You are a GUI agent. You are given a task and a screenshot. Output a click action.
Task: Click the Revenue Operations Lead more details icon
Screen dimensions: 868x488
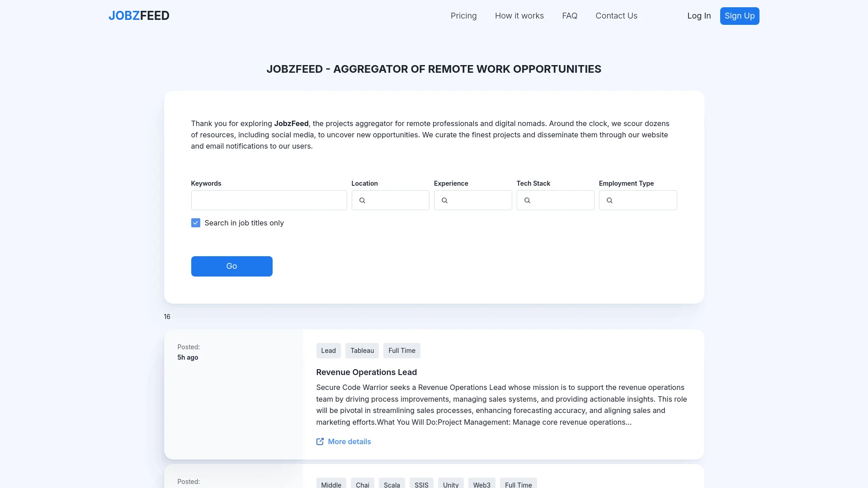[320, 441]
